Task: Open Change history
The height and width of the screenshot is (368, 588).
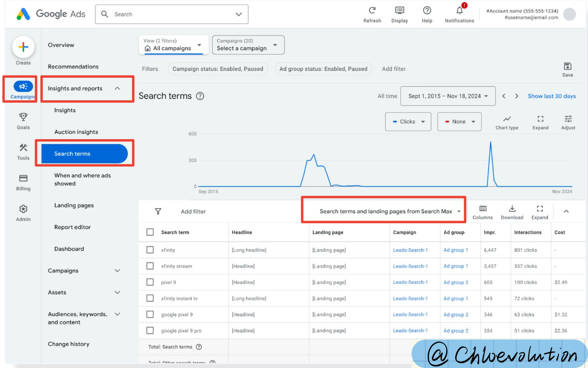Action: [68, 344]
